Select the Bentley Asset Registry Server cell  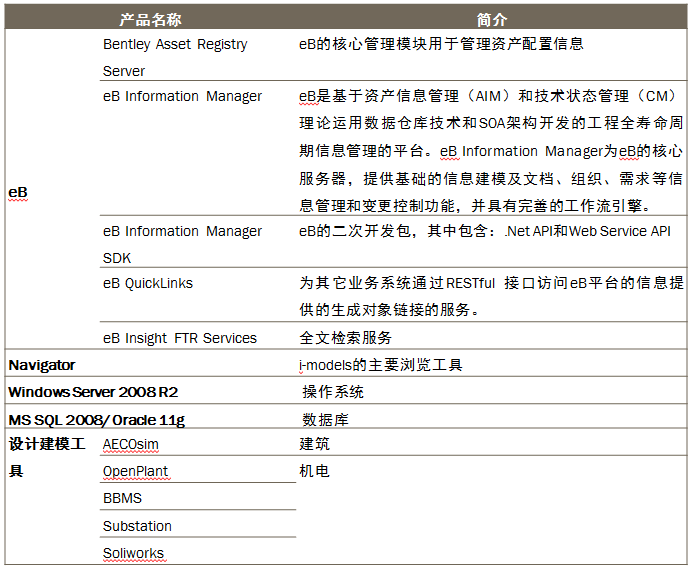[175, 57]
